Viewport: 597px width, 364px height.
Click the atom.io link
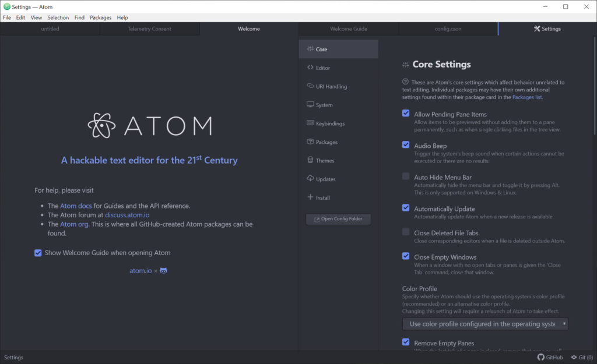pyautogui.click(x=141, y=270)
